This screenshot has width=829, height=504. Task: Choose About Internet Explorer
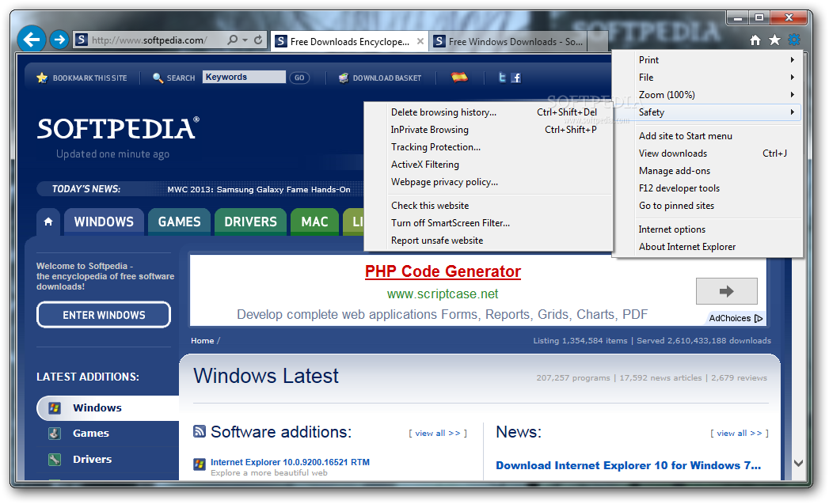pyautogui.click(x=709, y=247)
